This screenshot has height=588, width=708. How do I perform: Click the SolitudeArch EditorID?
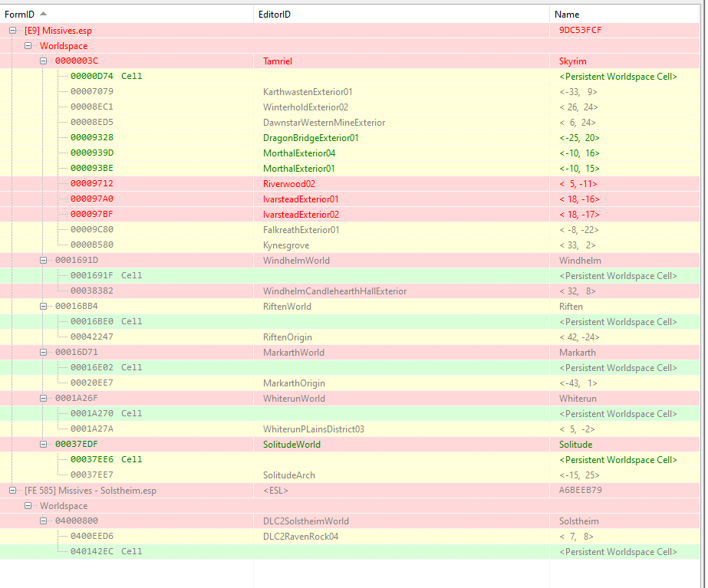point(289,475)
